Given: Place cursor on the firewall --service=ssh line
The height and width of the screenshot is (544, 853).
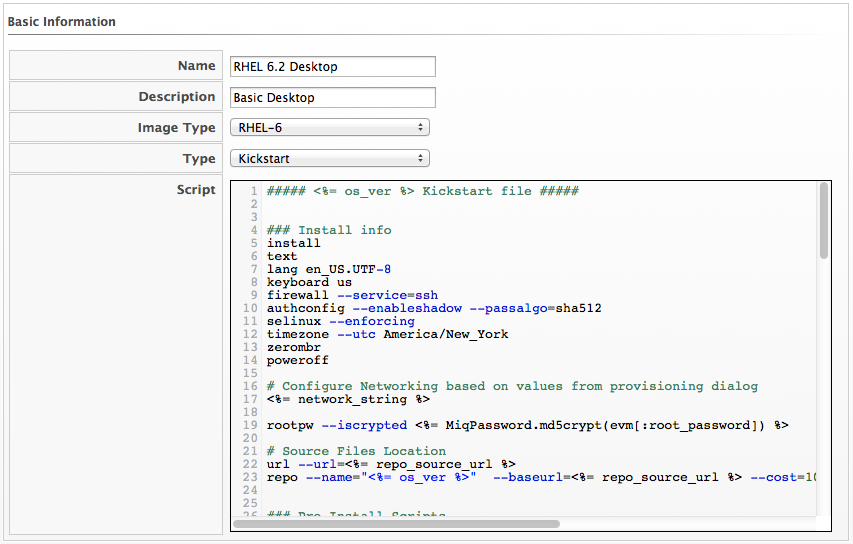Looking at the screenshot, I should click(352, 295).
